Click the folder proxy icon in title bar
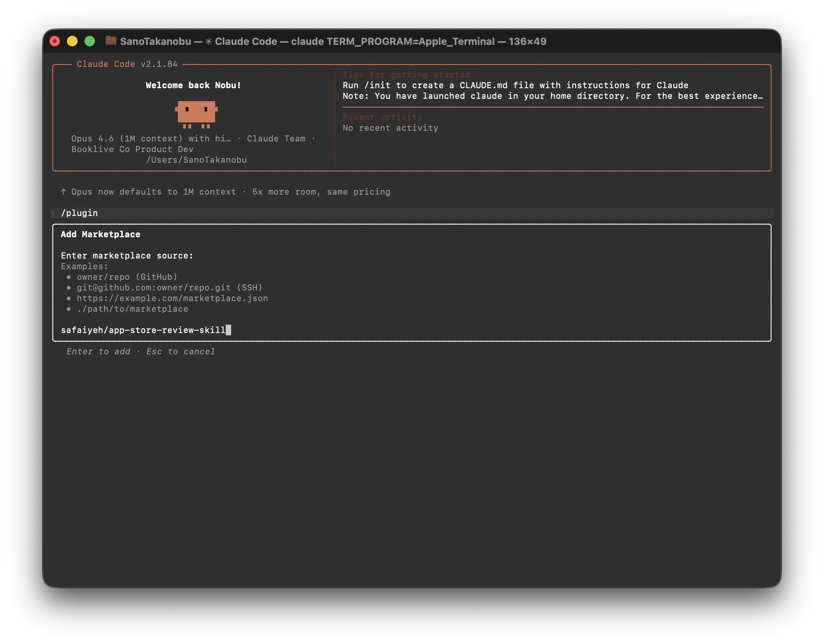The height and width of the screenshot is (644, 824). coord(111,40)
